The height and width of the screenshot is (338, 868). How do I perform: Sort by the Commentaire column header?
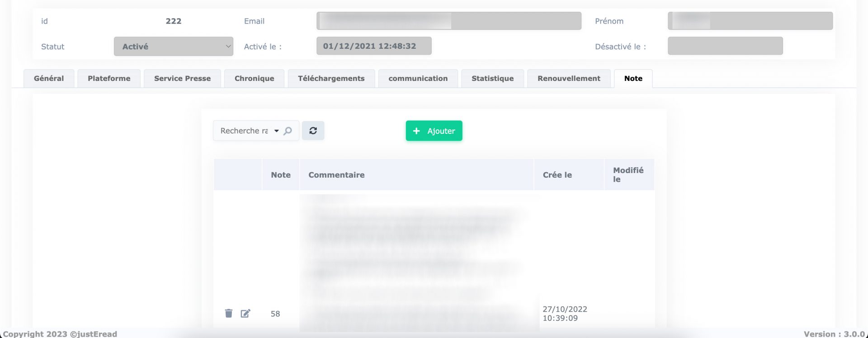[x=336, y=175]
